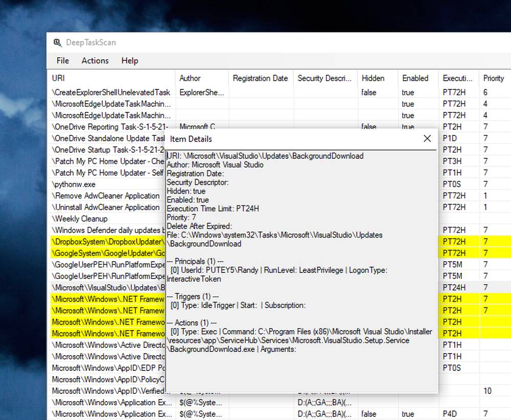The image size is (511, 420).
Task: Select the Microsoft\Windows\AppID\Verified row
Action: [x=108, y=391]
